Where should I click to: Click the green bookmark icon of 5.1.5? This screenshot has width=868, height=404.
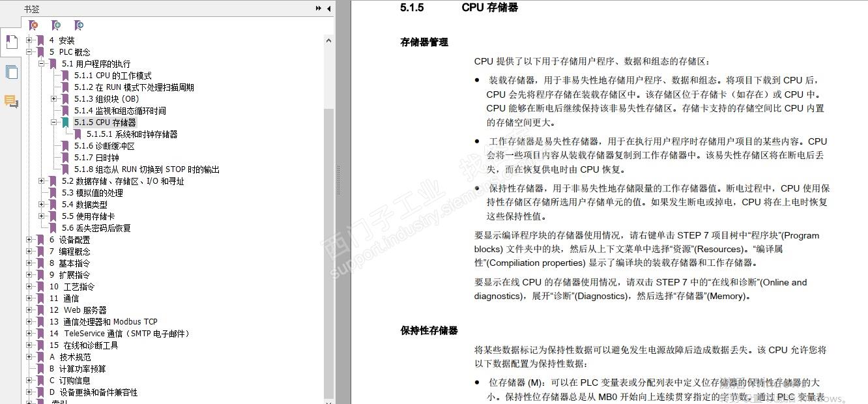[x=65, y=123]
